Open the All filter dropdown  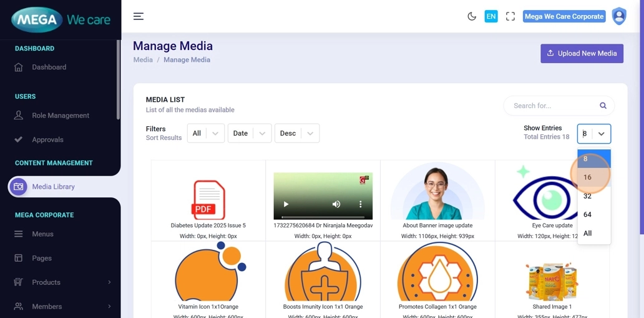coord(205,133)
